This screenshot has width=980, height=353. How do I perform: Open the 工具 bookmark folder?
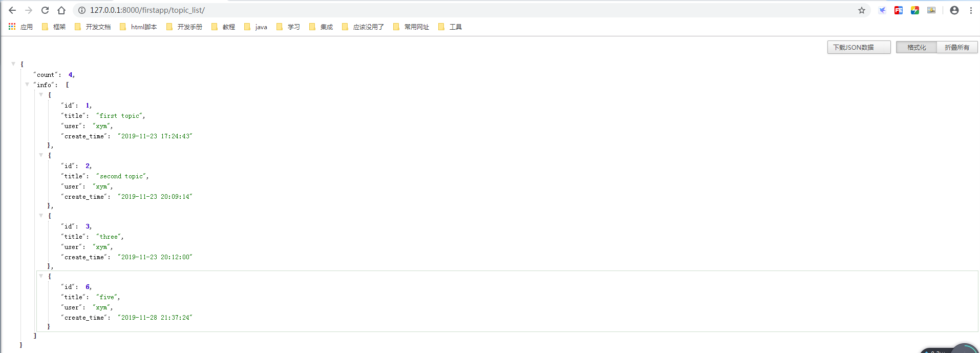pos(451,27)
